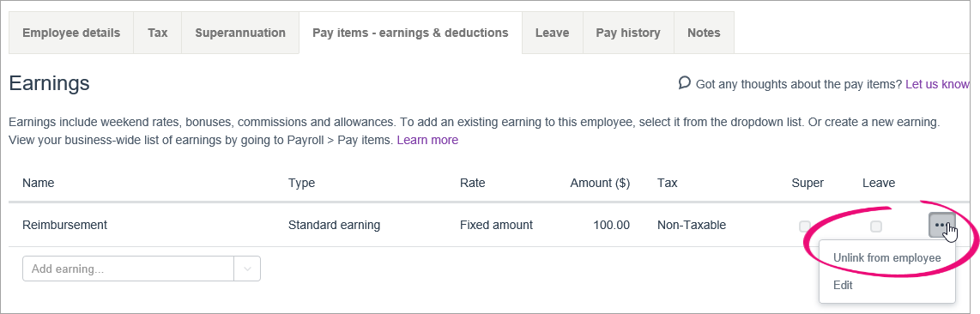Select Unlink from employee menu option
980x314 pixels.
coord(886,258)
